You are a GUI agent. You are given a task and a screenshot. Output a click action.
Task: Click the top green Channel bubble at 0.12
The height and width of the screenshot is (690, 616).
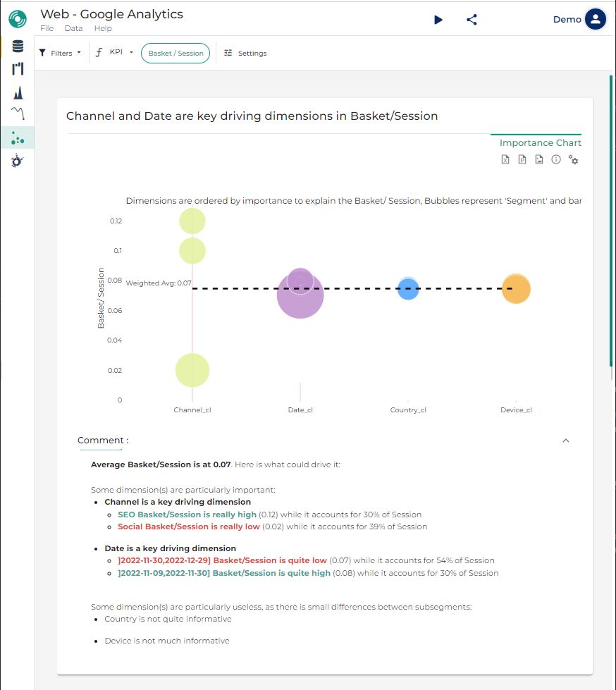[192, 221]
